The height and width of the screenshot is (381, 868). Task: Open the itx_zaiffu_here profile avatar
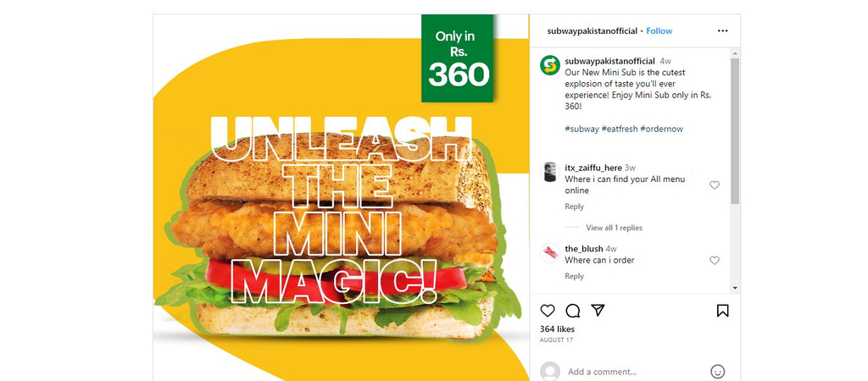[549, 172]
